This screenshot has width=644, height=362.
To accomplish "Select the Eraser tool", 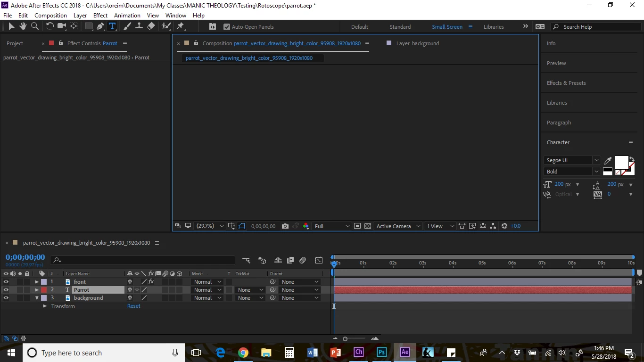I will (x=151, y=26).
